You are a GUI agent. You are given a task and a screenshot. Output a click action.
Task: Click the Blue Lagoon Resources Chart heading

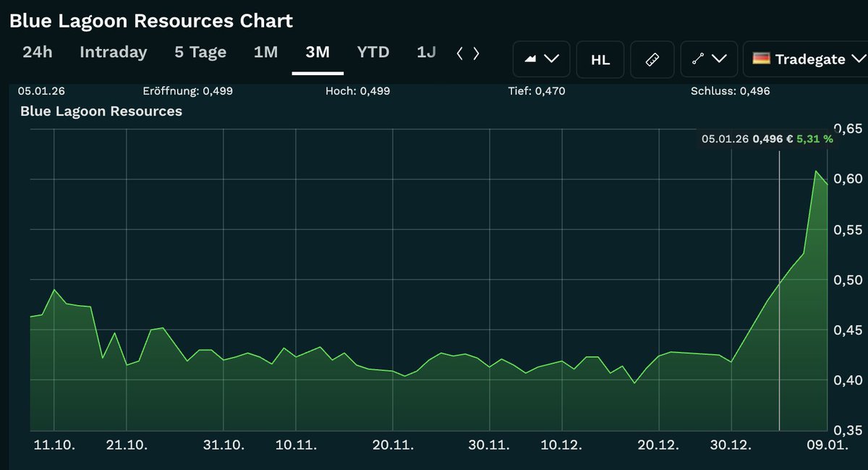click(151, 21)
